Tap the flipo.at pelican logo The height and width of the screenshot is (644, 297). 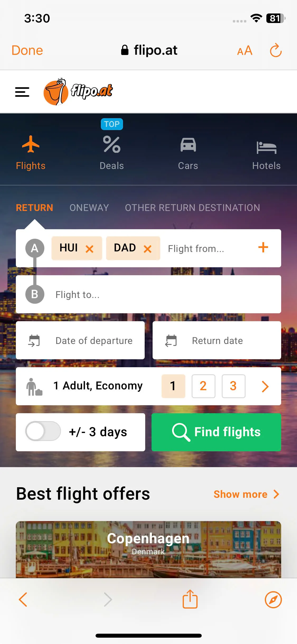click(78, 91)
